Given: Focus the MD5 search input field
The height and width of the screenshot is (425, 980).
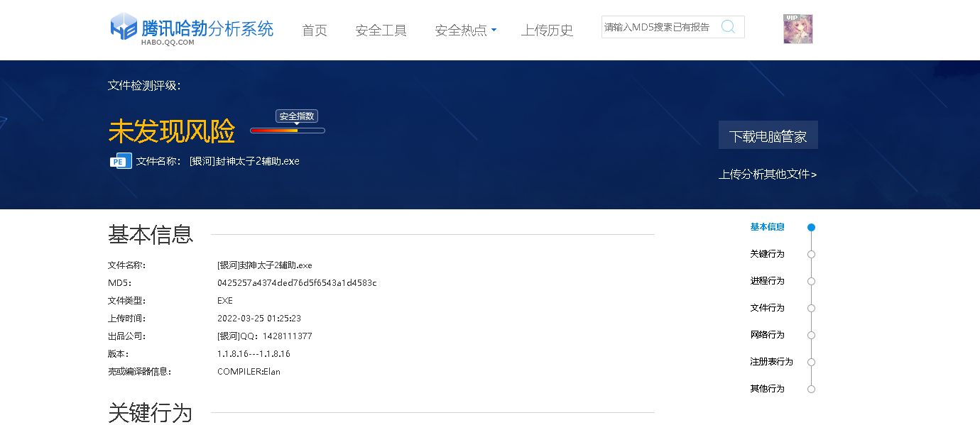Looking at the screenshot, I should pos(657,27).
